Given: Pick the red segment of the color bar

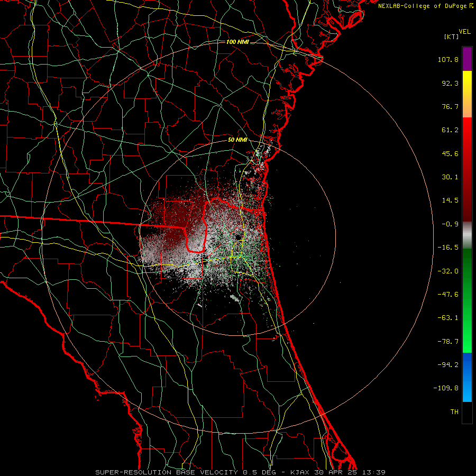Looking at the screenshot, I should [467, 169].
